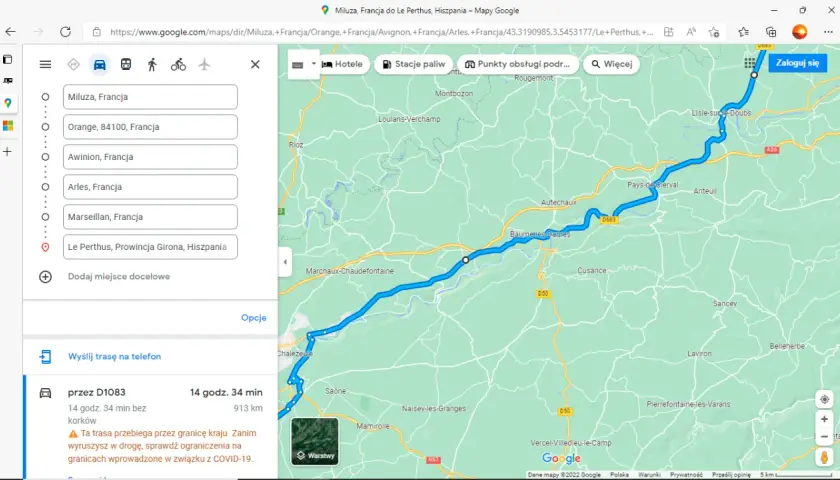Click the Prześlij opinię footer link
This screenshot has height=480, width=840.
(x=731, y=475)
